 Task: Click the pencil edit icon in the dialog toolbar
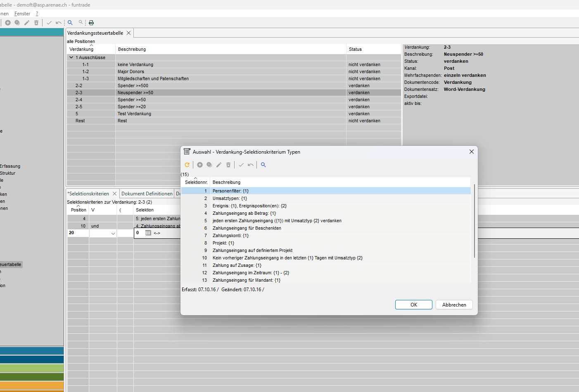219,165
